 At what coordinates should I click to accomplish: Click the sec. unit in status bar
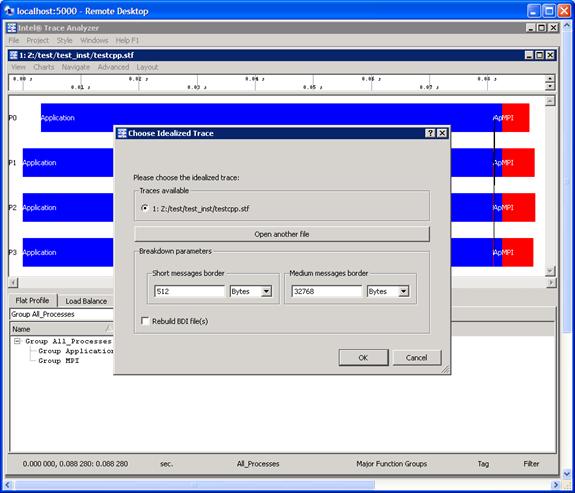pos(166,464)
